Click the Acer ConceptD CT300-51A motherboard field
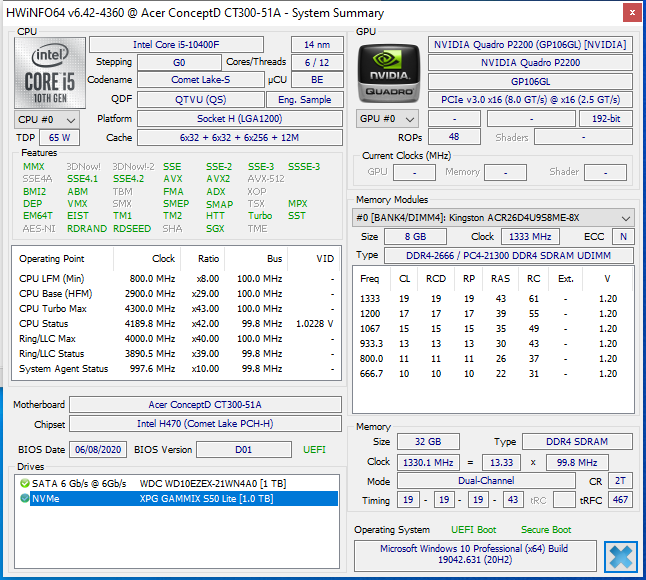The height and width of the screenshot is (580, 646). coord(205,405)
